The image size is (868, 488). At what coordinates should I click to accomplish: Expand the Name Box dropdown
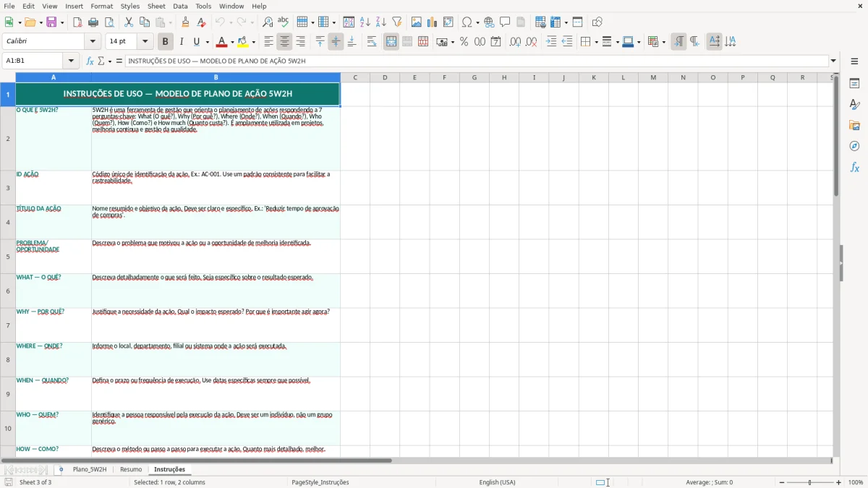pos(71,61)
